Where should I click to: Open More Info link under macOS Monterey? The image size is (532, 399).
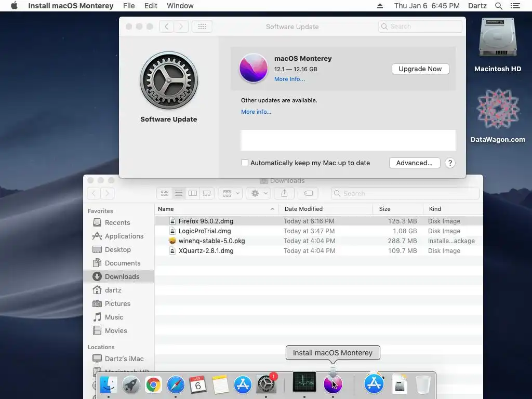tap(289, 79)
